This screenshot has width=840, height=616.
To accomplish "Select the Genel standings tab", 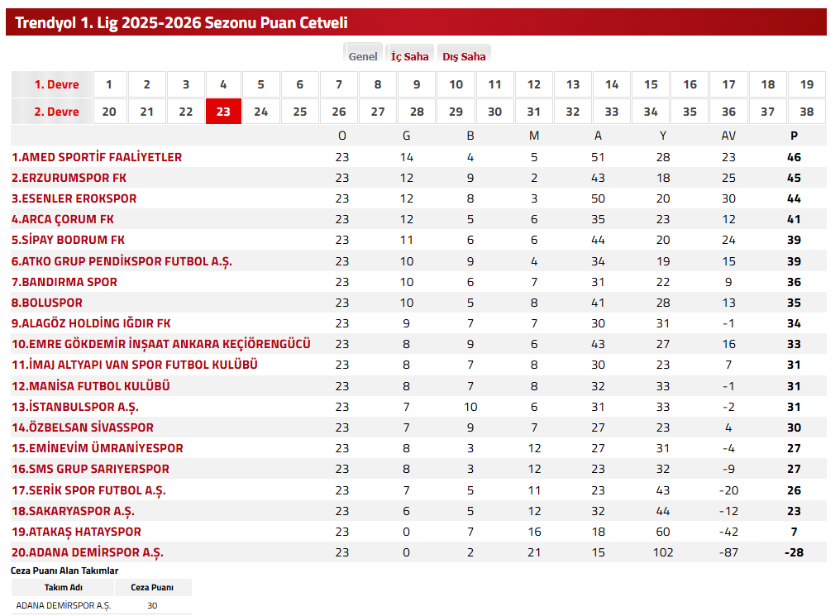I will (363, 56).
